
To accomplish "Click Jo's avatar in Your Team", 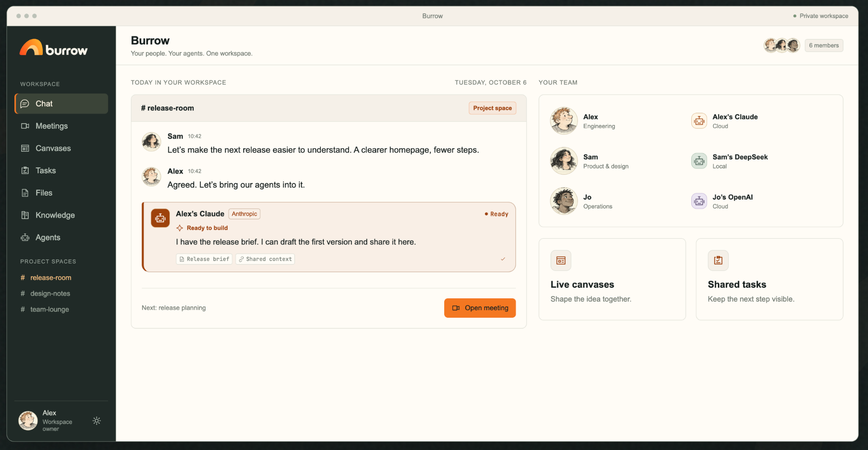I will (x=564, y=201).
